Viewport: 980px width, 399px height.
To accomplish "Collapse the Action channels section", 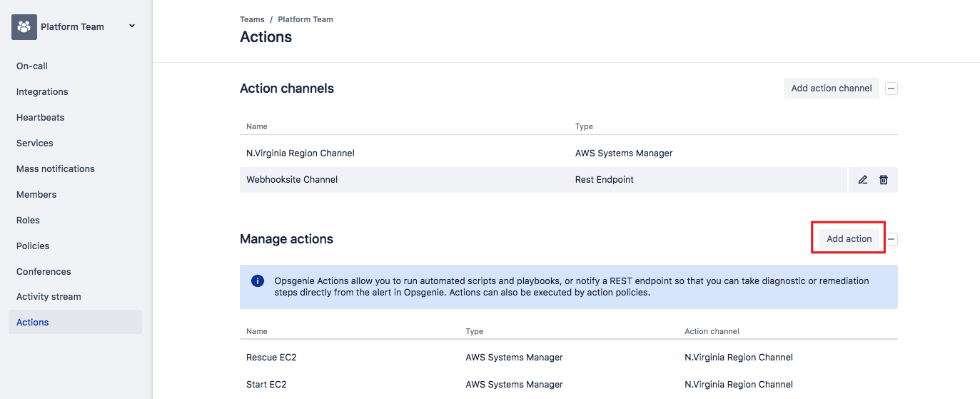I will [x=891, y=89].
